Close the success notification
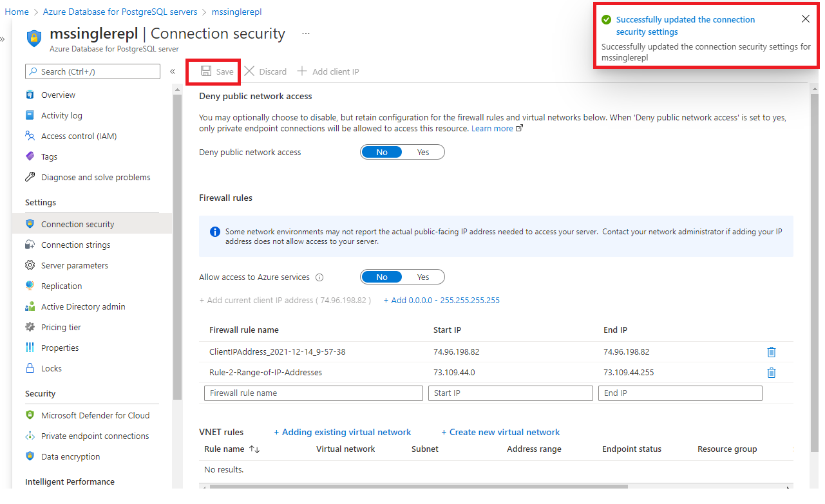Viewport: 825px width, 504px height. click(x=806, y=19)
